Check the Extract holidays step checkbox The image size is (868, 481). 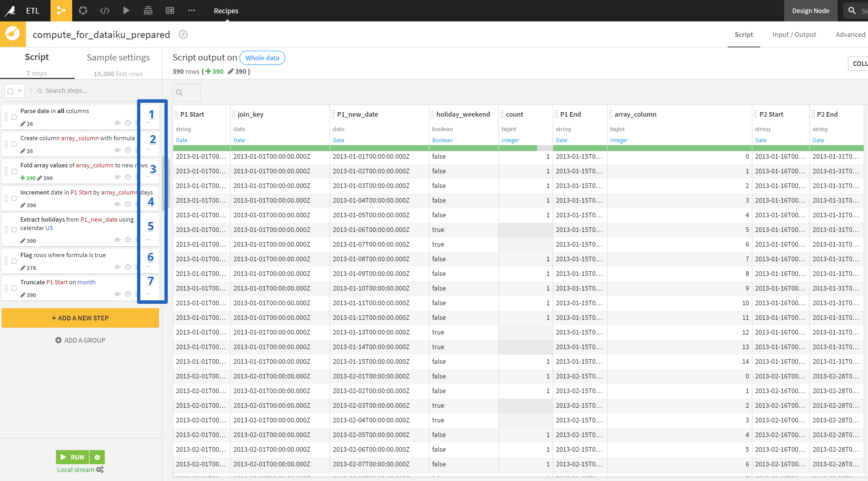14,230
